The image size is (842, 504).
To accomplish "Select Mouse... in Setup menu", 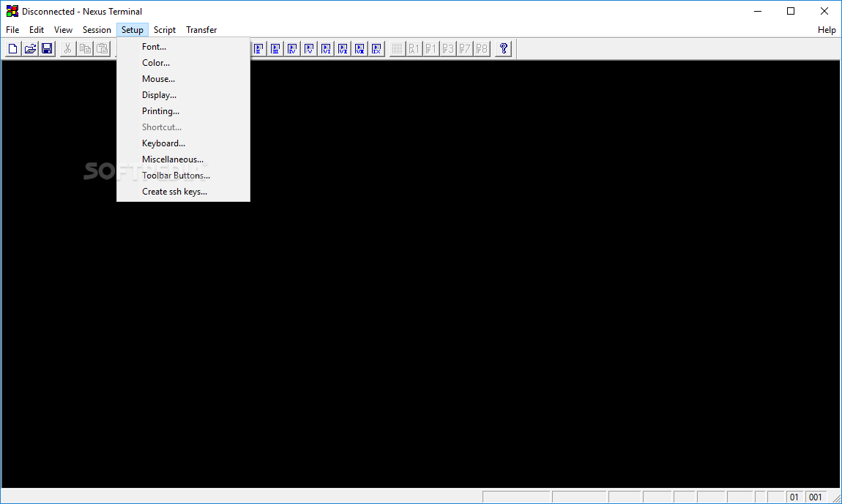I will coord(183,79).
